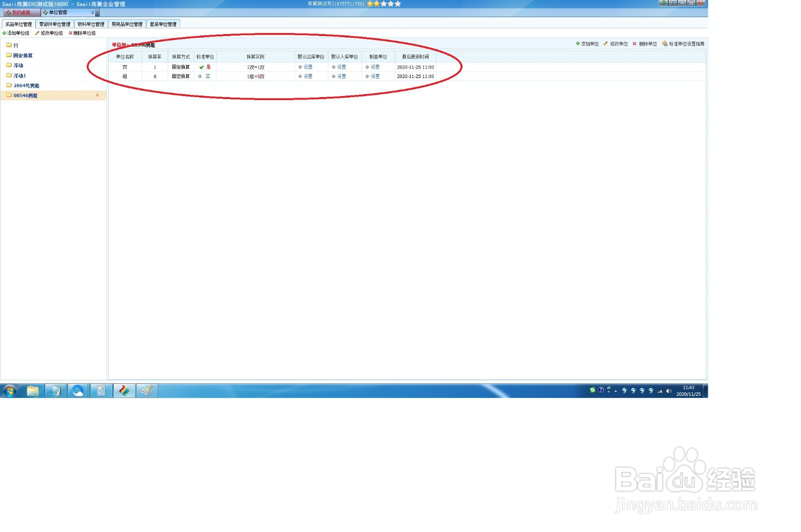Set manufacturing unit for 组 row

coord(372,77)
